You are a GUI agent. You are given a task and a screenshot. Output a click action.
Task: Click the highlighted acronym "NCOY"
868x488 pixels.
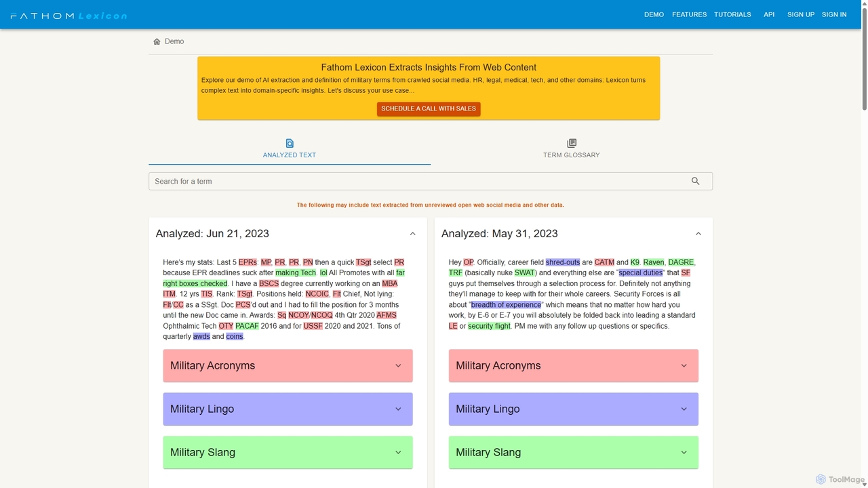coord(298,315)
